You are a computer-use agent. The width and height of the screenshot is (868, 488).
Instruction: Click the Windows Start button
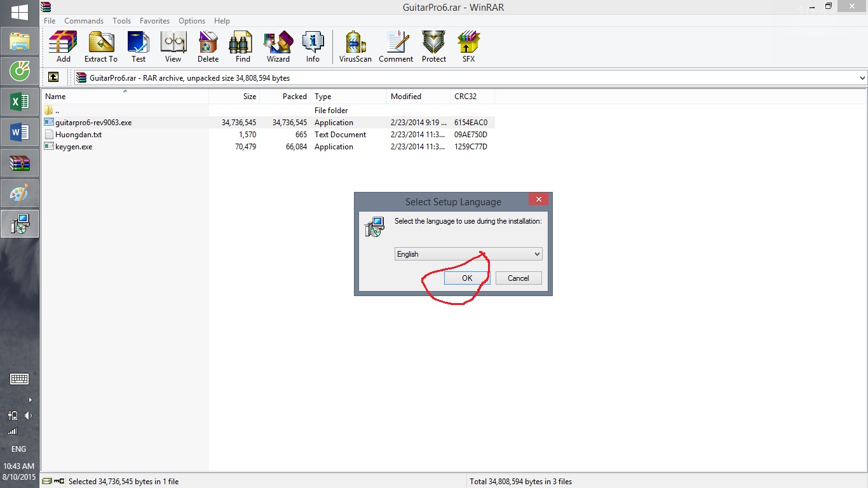pyautogui.click(x=20, y=12)
